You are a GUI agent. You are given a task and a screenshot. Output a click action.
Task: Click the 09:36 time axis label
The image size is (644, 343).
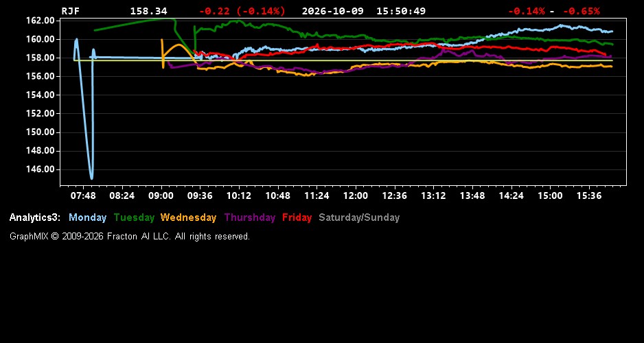(200, 196)
